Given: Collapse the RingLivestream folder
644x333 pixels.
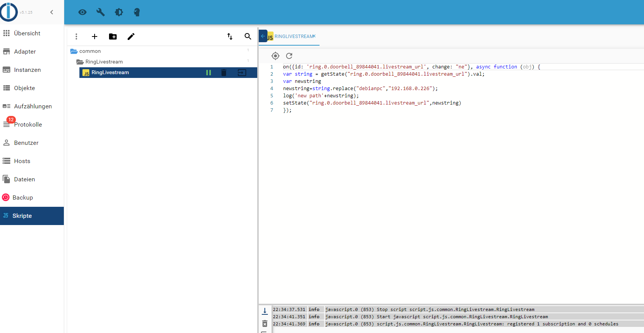Looking at the screenshot, I should 80,62.
